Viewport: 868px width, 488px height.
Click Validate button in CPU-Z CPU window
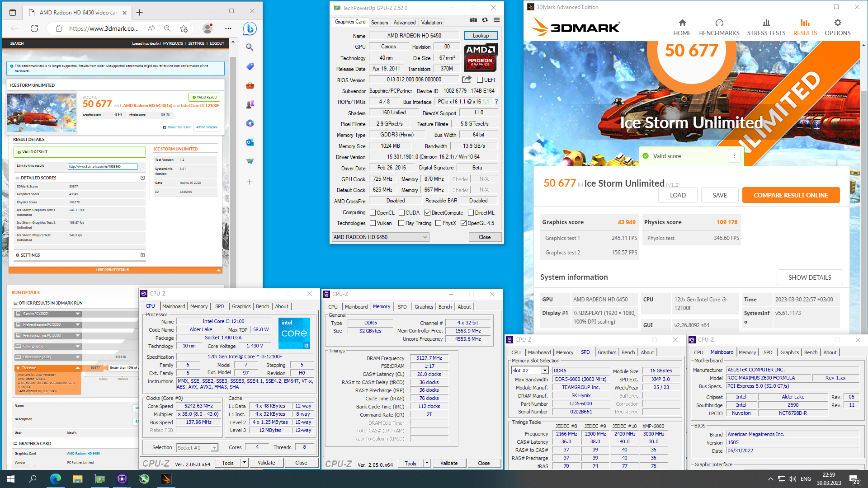coord(266,463)
